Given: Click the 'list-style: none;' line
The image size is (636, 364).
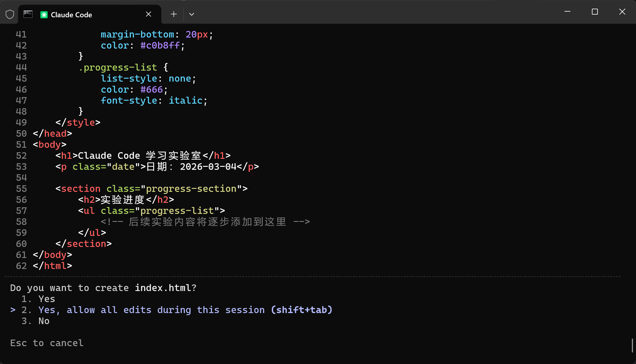Looking at the screenshot, I should [148, 78].
